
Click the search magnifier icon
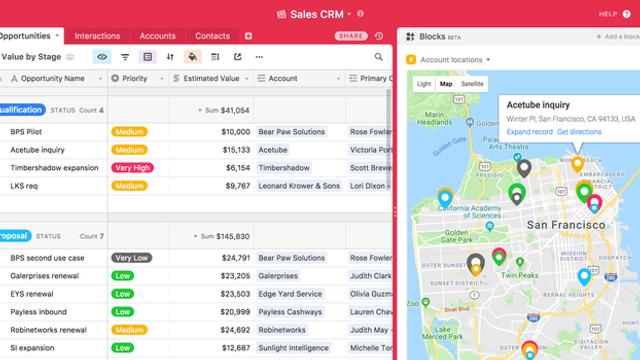379,57
